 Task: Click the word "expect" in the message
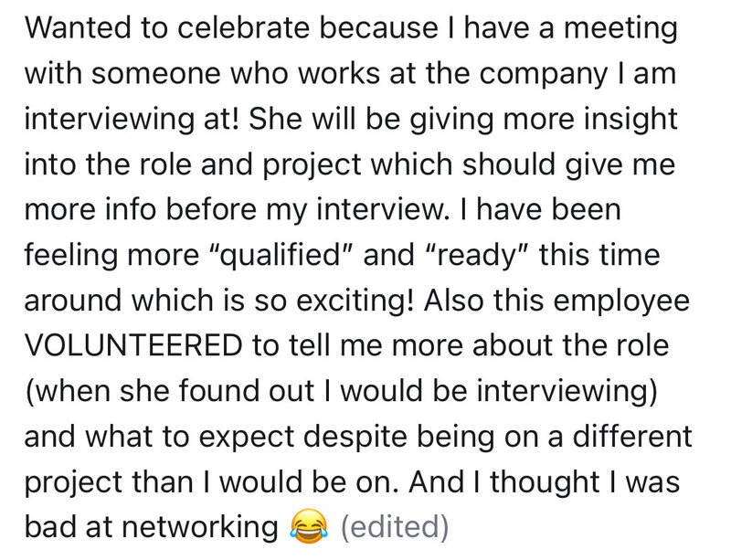247,438
